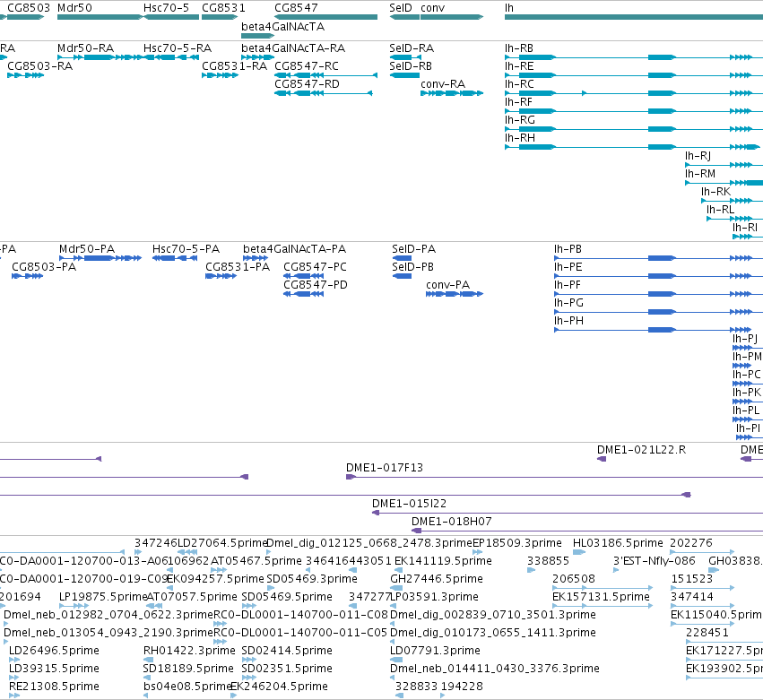Select the CG8531-PA protein label
Screen dimensions: 763x700
click(238, 266)
